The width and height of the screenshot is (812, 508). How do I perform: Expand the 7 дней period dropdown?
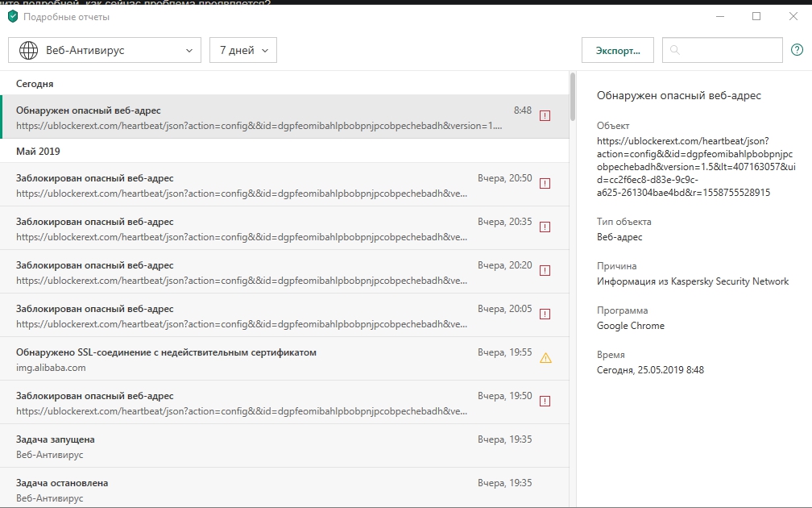coord(242,50)
